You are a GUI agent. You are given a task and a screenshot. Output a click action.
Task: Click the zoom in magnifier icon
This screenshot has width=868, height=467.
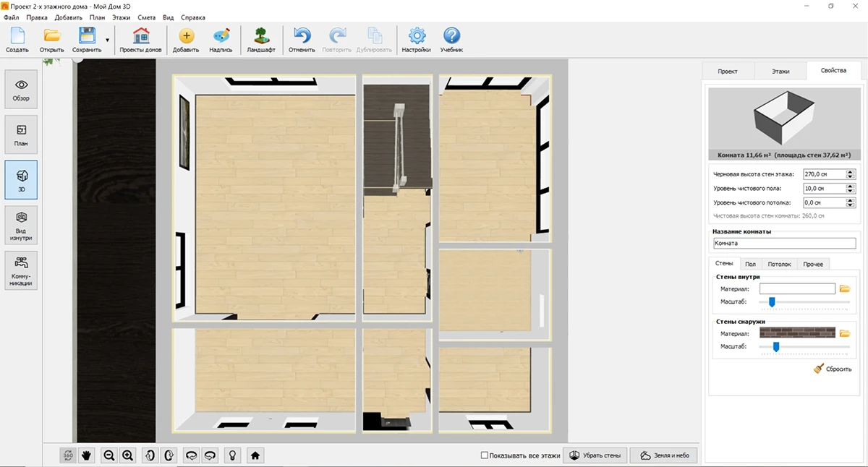[x=128, y=455]
